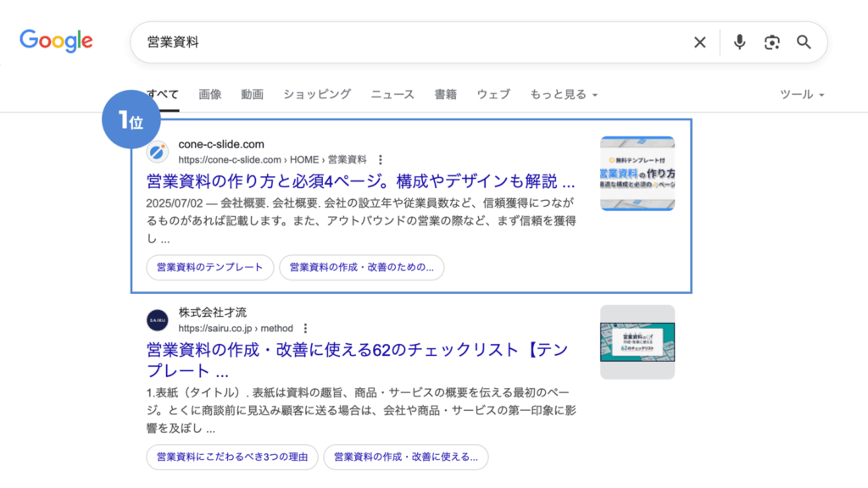Open the ツール dropdown

802,95
